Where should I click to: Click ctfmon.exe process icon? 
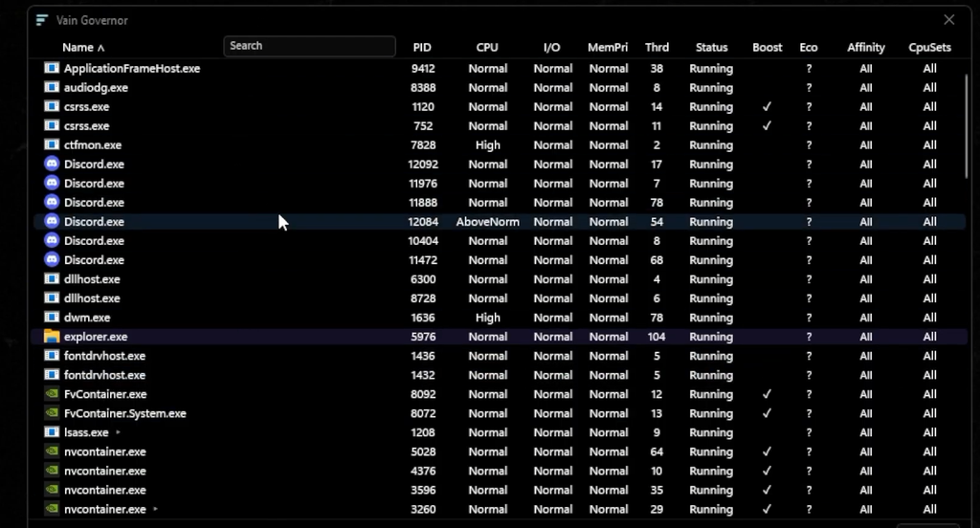click(52, 145)
